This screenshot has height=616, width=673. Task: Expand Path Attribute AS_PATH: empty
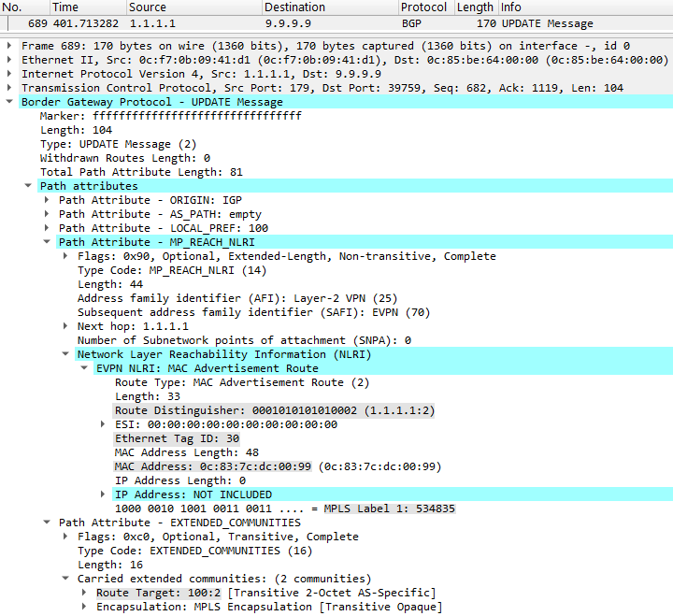pos(47,214)
